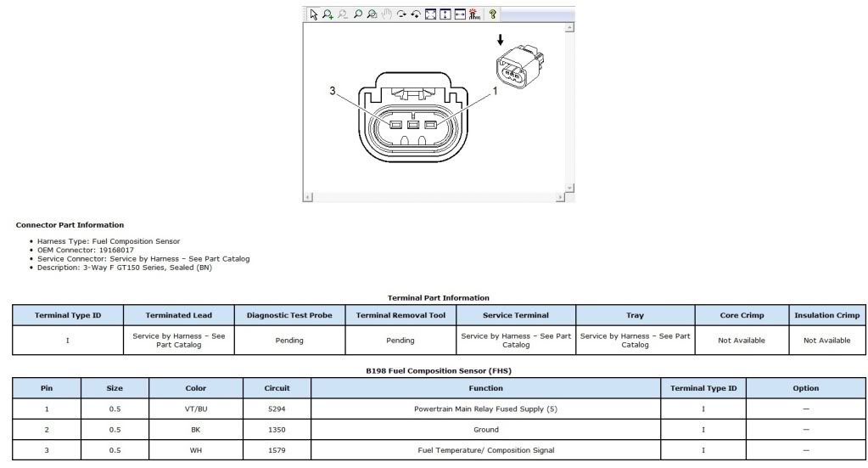This screenshot has width=868, height=468.
Task: Click the Terminal Part Information title
Action: (439, 298)
